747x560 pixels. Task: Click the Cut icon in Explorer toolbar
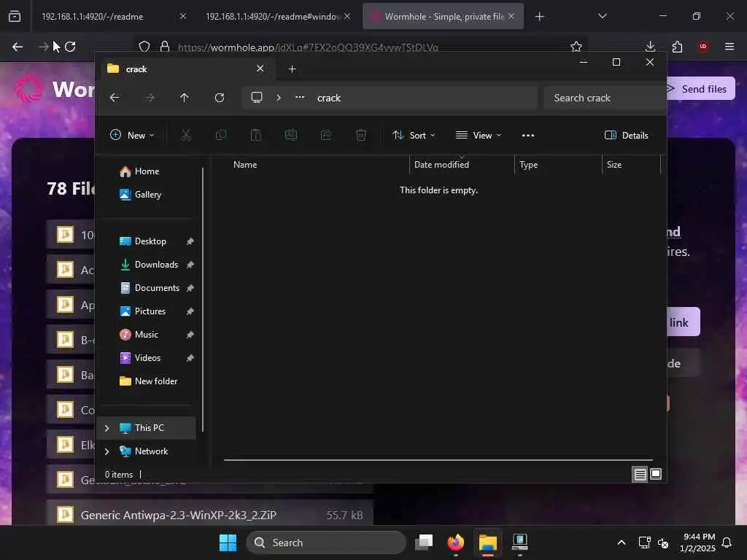[186, 135]
